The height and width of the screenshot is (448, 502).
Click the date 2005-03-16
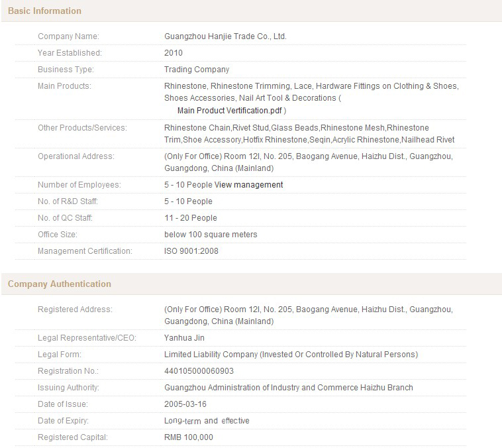click(185, 404)
